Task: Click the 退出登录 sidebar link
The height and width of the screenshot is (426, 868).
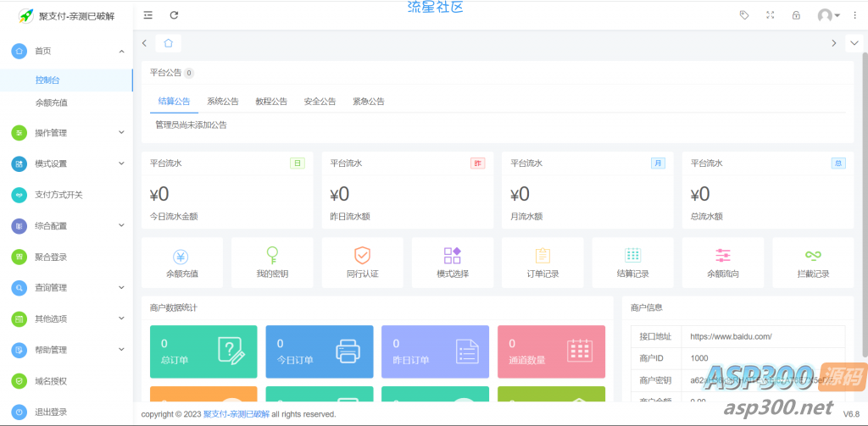Action: click(51, 412)
